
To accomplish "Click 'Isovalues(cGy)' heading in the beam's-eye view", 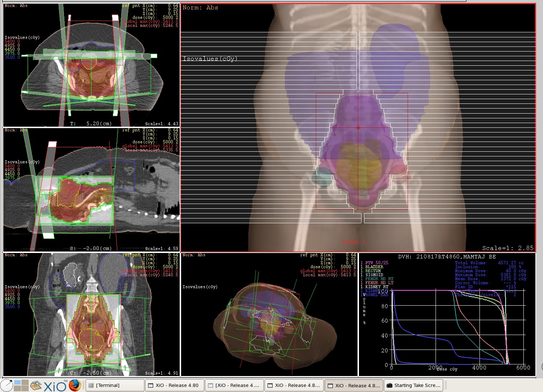I will [210, 59].
